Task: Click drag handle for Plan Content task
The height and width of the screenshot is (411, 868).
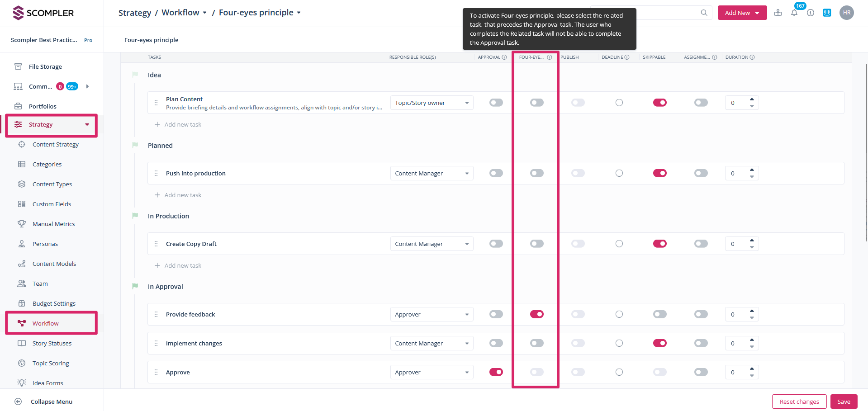Action: click(156, 103)
